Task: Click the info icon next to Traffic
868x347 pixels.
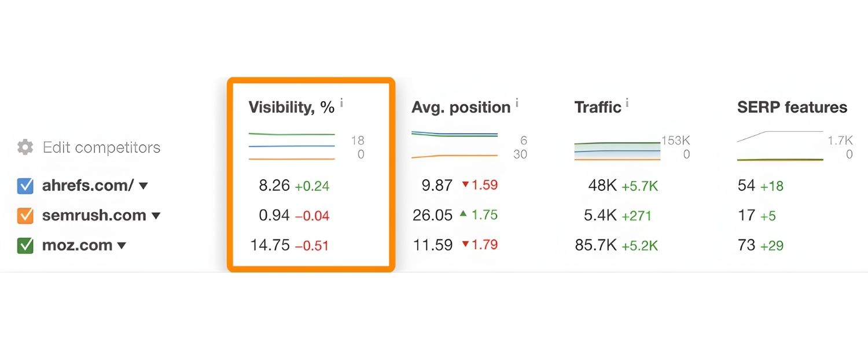Action: (x=627, y=104)
